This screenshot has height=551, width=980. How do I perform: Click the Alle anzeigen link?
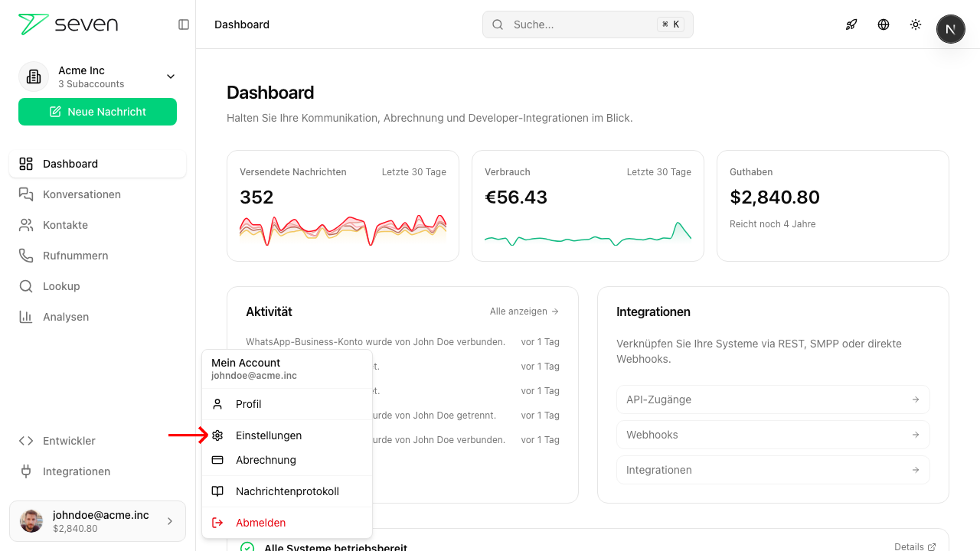point(524,311)
